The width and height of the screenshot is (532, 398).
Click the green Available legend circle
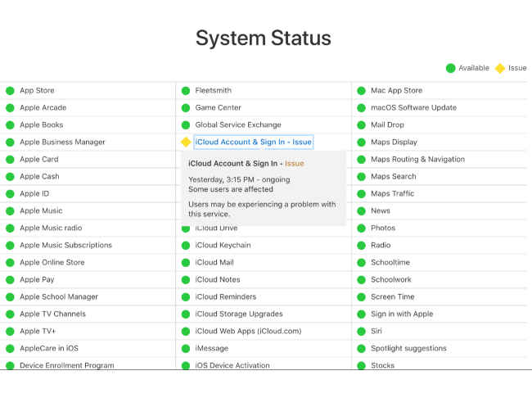coord(451,68)
